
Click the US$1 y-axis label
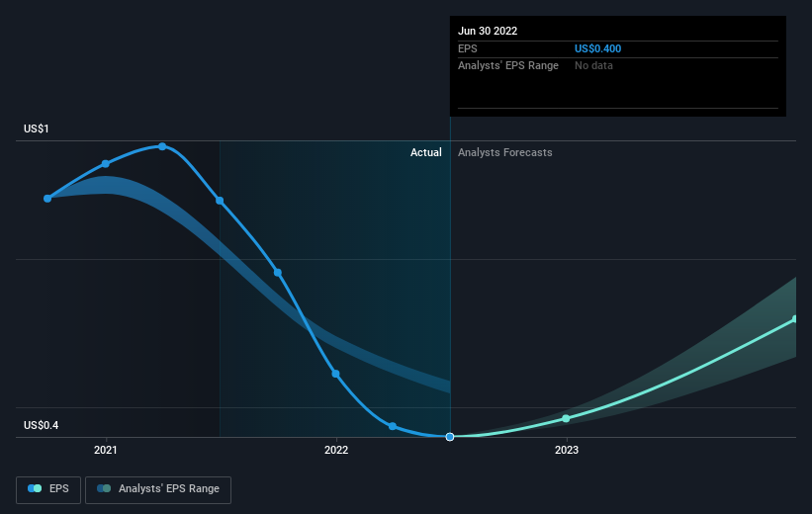[37, 128]
